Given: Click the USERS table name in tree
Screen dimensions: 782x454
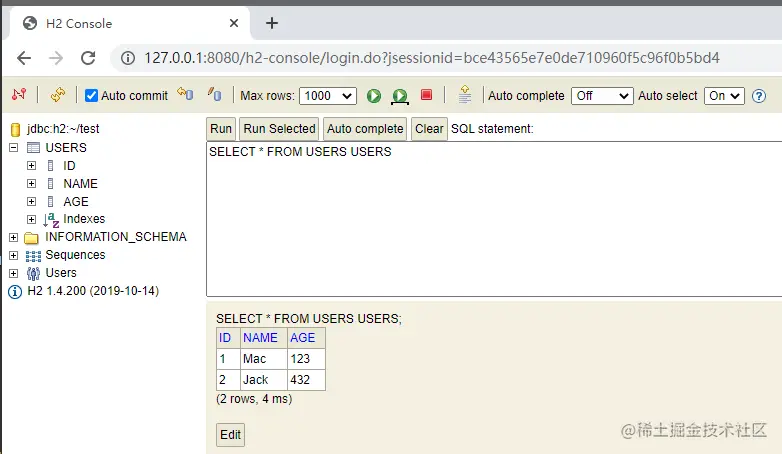Looking at the screenshot, I should tap(66, 148).
